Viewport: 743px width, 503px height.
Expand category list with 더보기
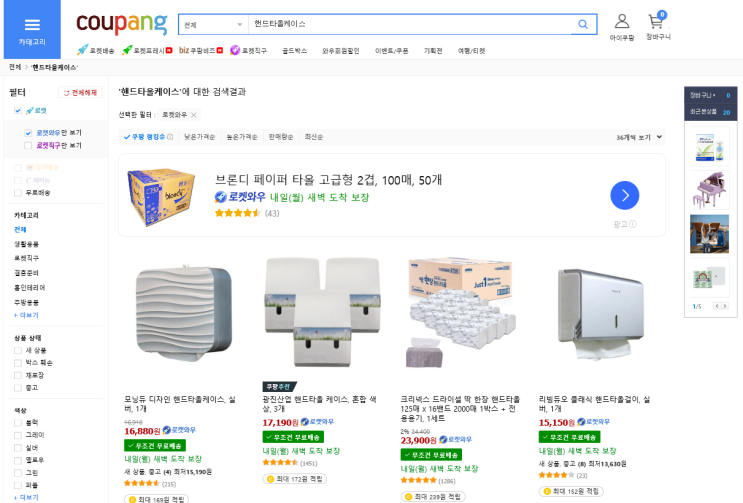click(26, 315)
